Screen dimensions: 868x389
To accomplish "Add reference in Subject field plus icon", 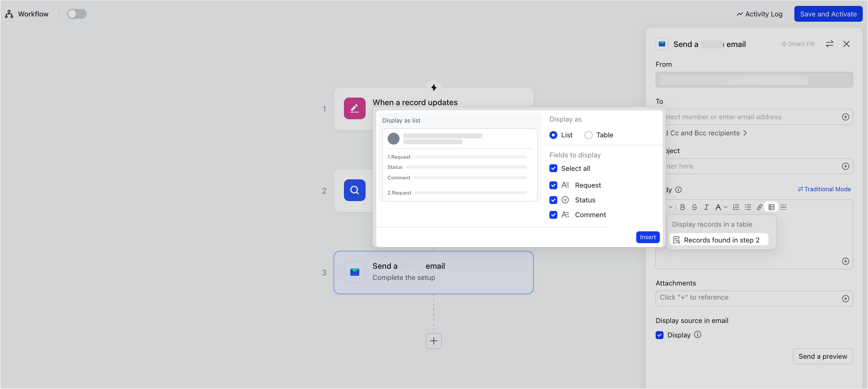I will click(845, 166).
